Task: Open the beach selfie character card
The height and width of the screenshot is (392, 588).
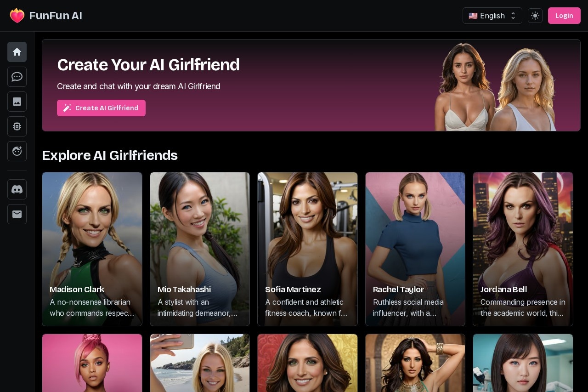Action: tap(200, 363)
